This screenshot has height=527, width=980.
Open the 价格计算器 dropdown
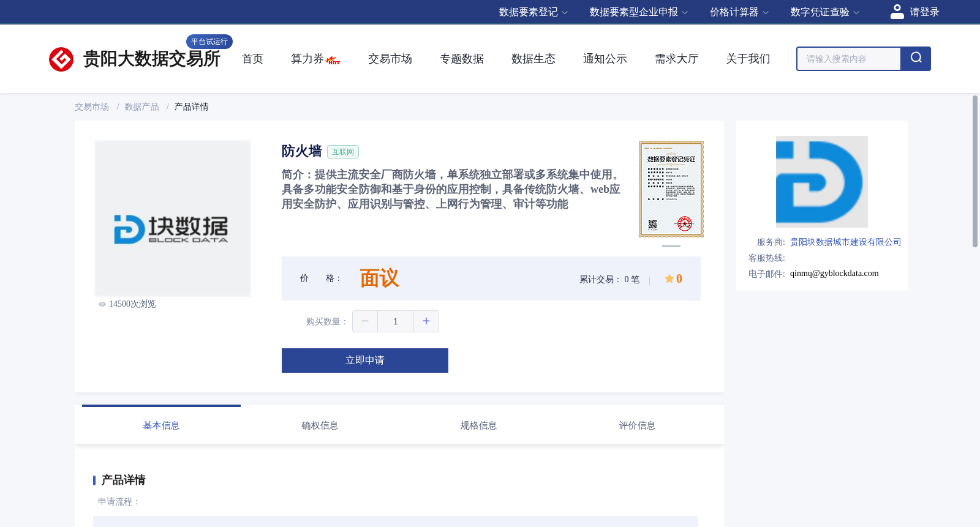pos(739,12)
